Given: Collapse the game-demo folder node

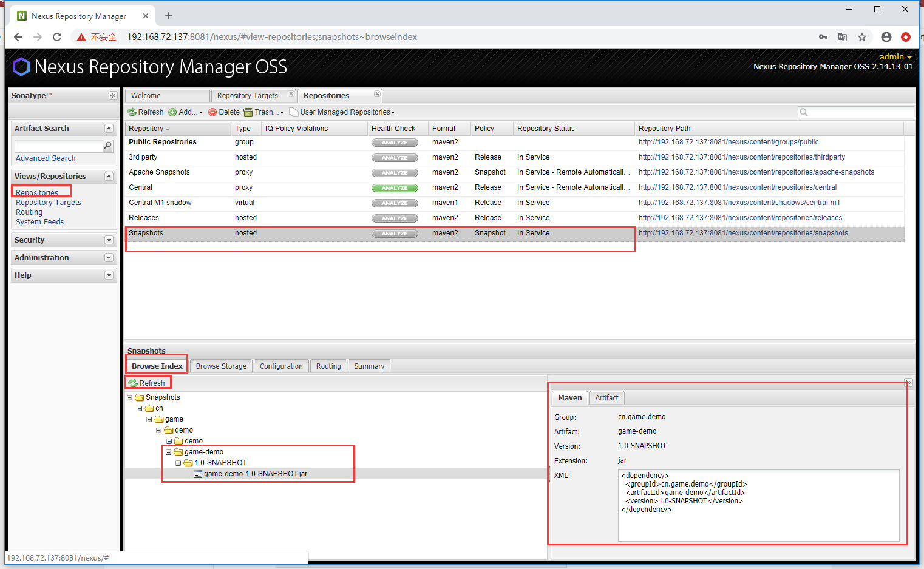Looking at the screenshot, I should (x=169, y=453).
